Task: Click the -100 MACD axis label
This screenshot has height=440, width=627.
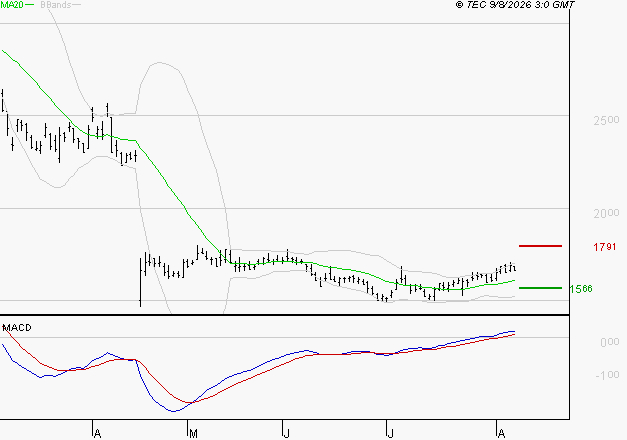Action: point(607,375)
